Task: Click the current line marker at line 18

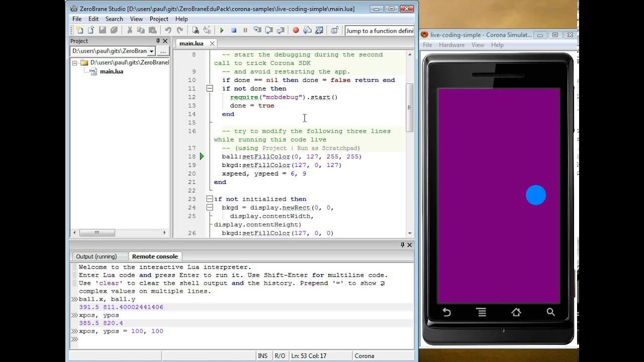Action: 202,156
